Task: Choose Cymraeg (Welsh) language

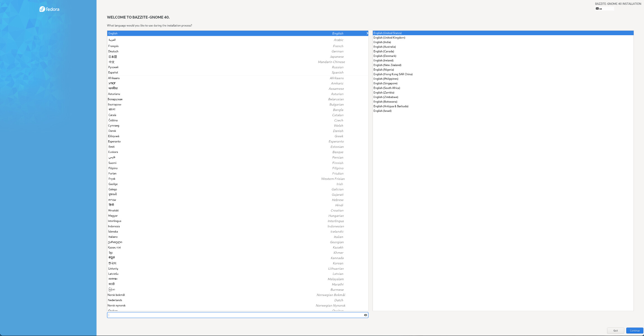Action: (237, 126)
